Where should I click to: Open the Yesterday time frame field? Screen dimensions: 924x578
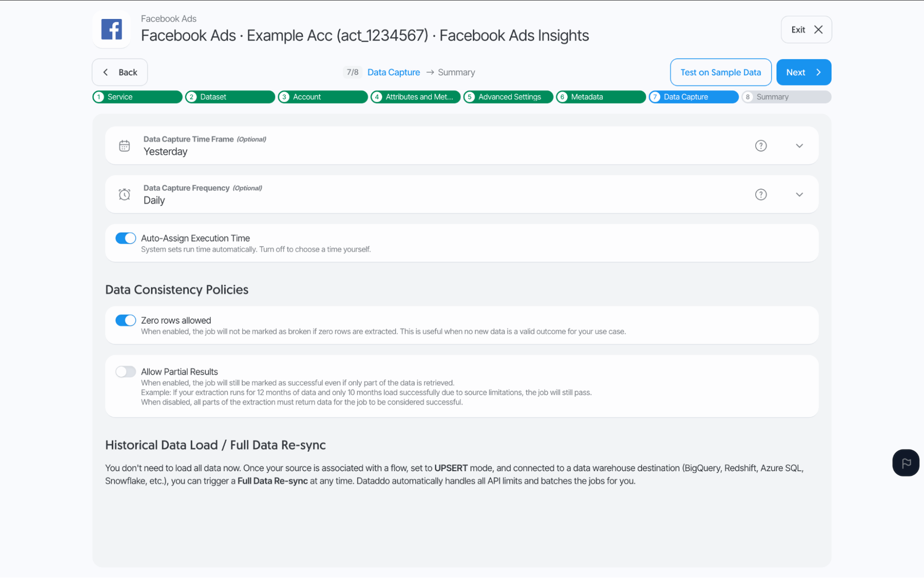pos(462,146)
